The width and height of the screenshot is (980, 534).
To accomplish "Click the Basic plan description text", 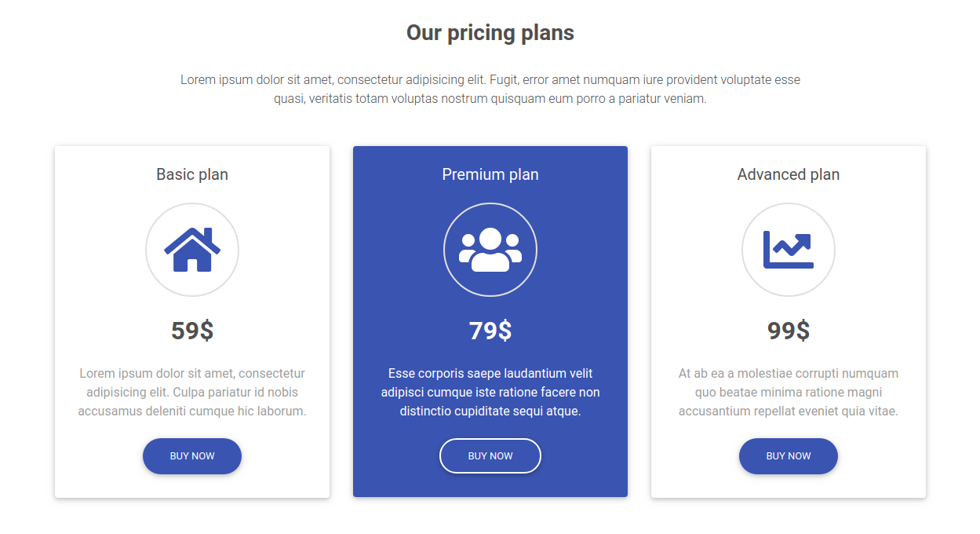I will click(192, 392).
